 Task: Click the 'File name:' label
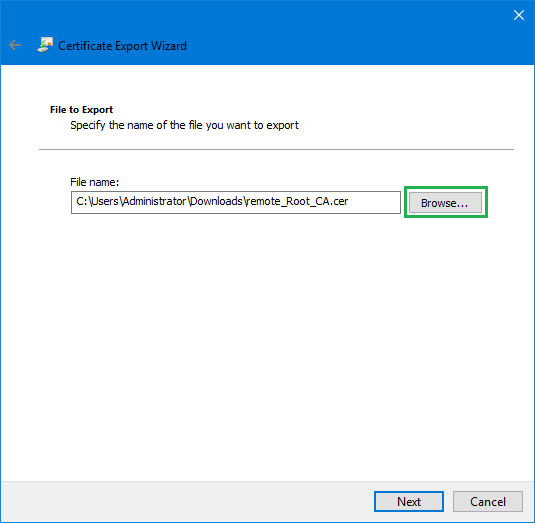pos(95,182)
